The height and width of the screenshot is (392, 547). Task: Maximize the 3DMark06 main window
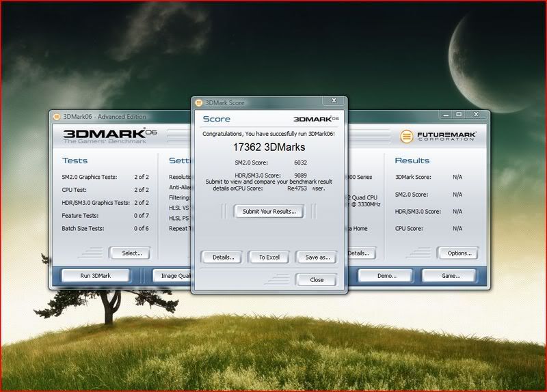point(459,115)
